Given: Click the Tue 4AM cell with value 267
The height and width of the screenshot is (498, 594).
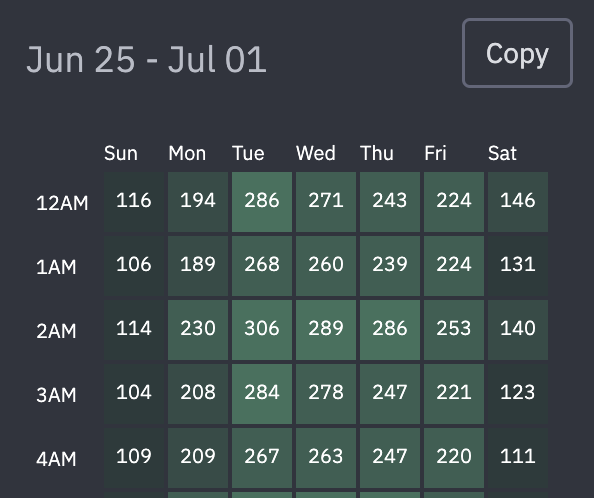Looking at the screenshot, I should (262, 458).
